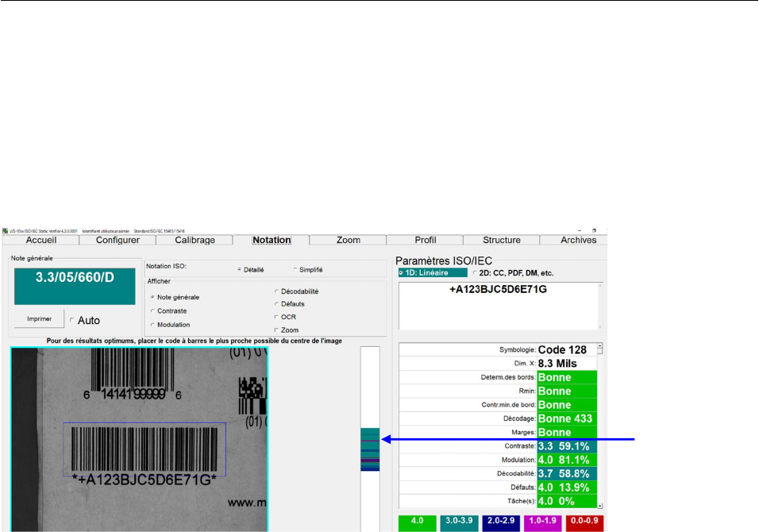This screenshot has width=759, height=532.
Task: Click the Tâche(s) 4.0 0% value
Action: pos(567,501)
